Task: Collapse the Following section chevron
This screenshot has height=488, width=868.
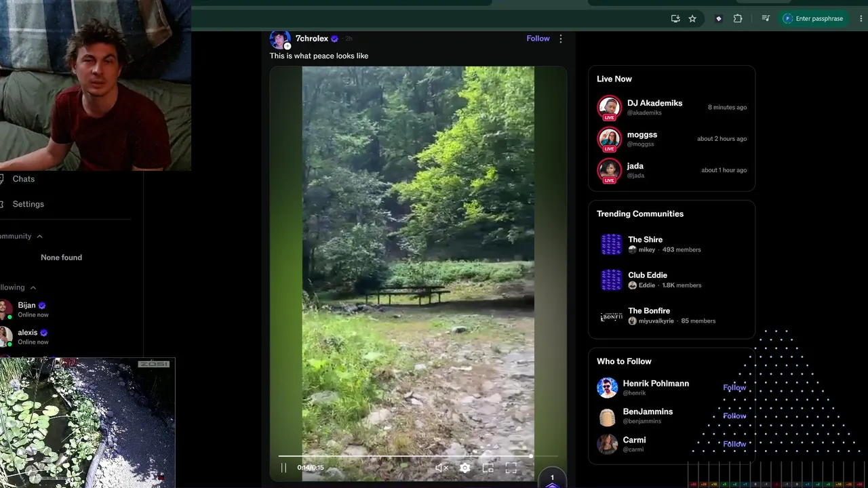Action: pos(33,288)
